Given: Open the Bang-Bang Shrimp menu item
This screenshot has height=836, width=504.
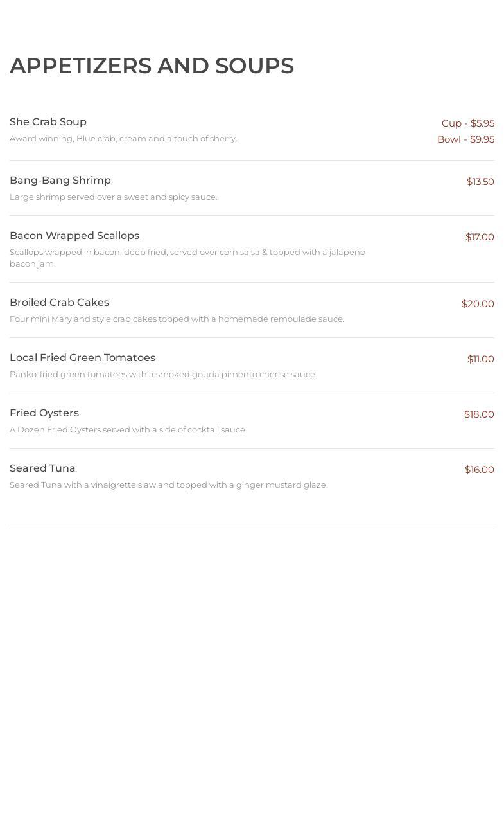Looking at the screenshot, I should (x=60, y=181).
